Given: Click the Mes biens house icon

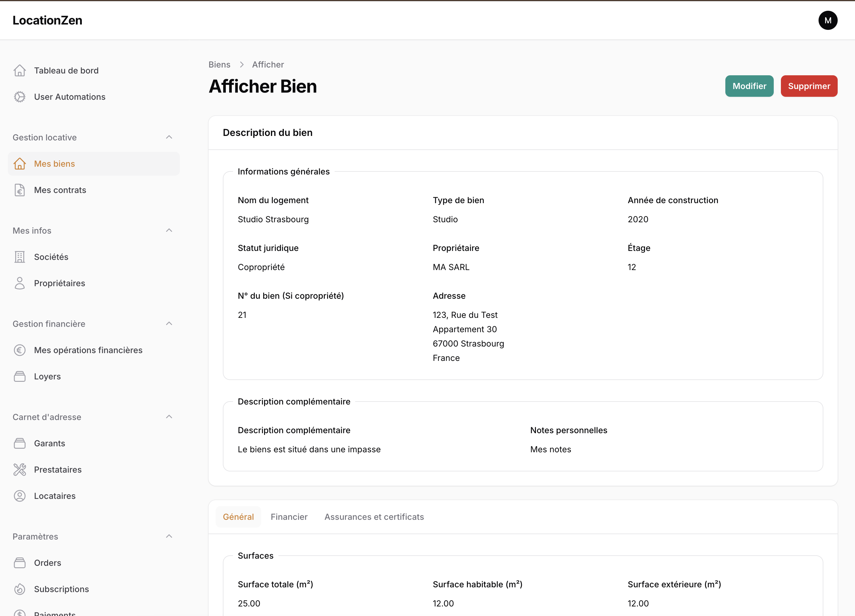Looking at the screenshot, I should click(x=20, y=164).
